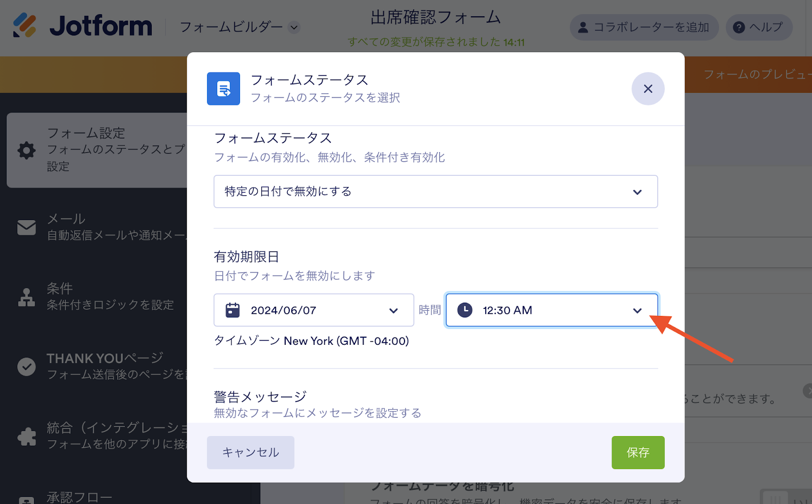
Task: Click the キャンセル button
Action: [x=251, y=452]
